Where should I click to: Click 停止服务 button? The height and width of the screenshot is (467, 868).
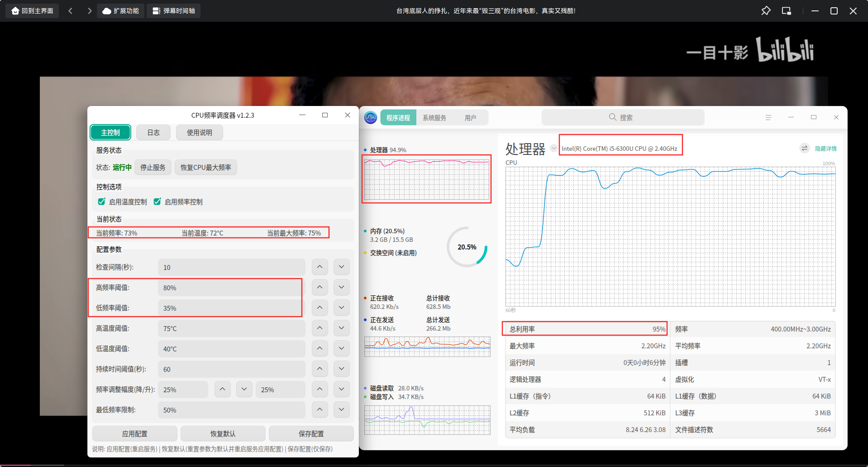[x=153, y=167]
